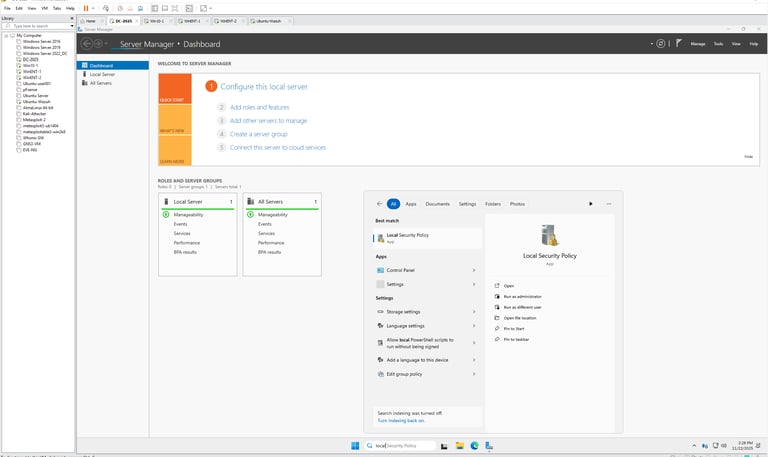This screenshot has height=457, width=768.
Task: Click the Server Manager refresh icon
Action: click(x=661, y=44)
